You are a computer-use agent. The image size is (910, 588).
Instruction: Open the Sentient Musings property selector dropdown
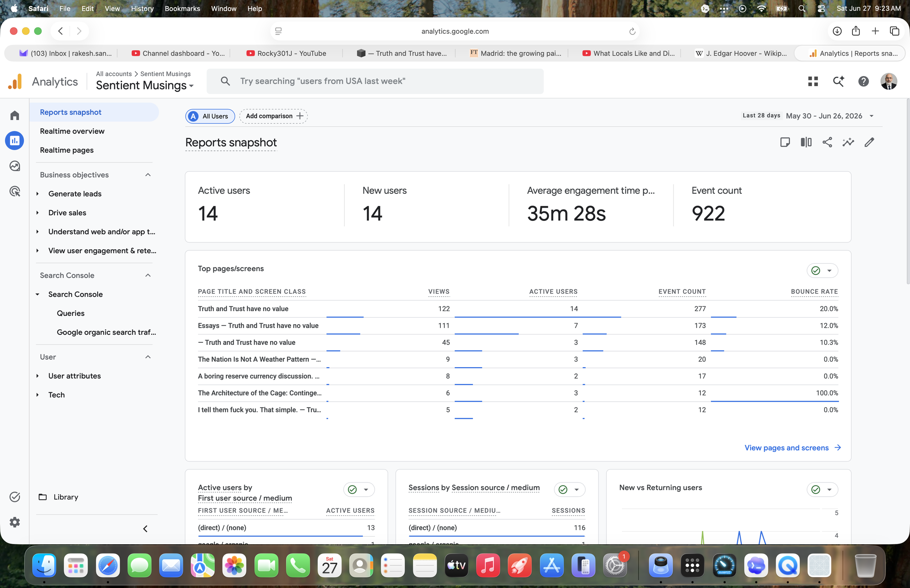click(145, 85)
